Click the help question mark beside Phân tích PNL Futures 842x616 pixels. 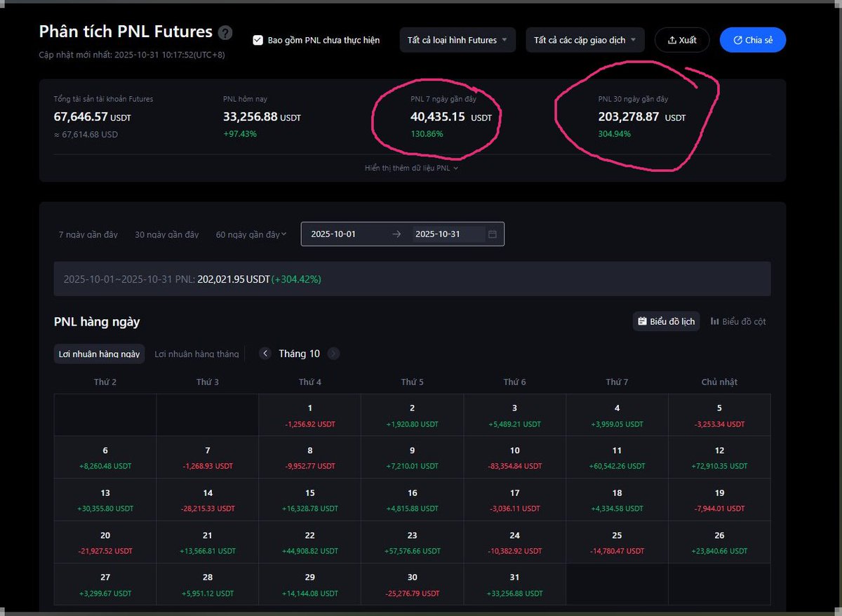225,33
